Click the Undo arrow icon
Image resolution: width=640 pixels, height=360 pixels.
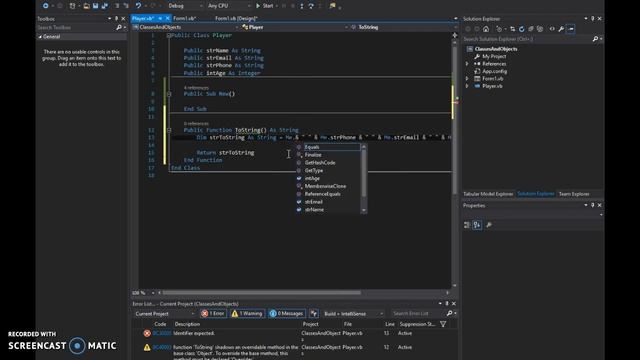click(x=138, y=6)
